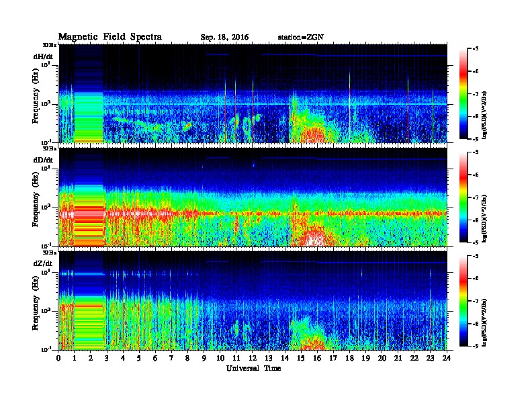The width and height of the screenshot is (532, 411).
Task: Click the hour "20" tick label
Action: pos(382,359)
